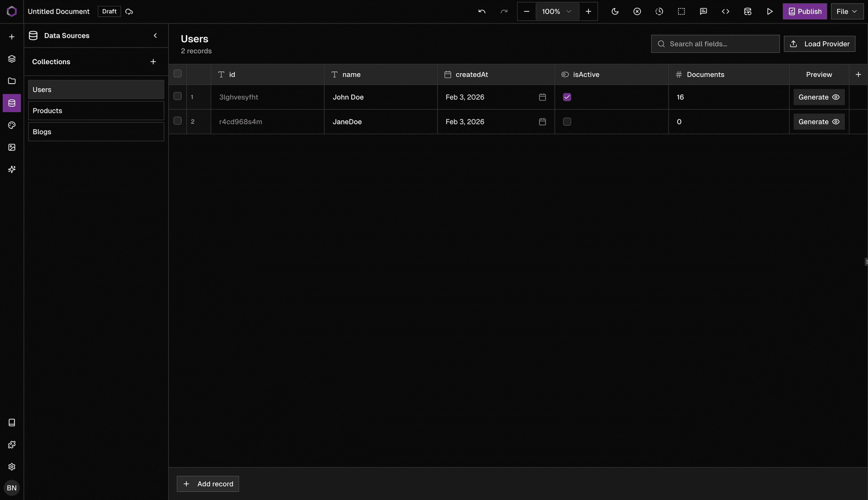Toggle dark mode with the moon icon

(615, 11)
